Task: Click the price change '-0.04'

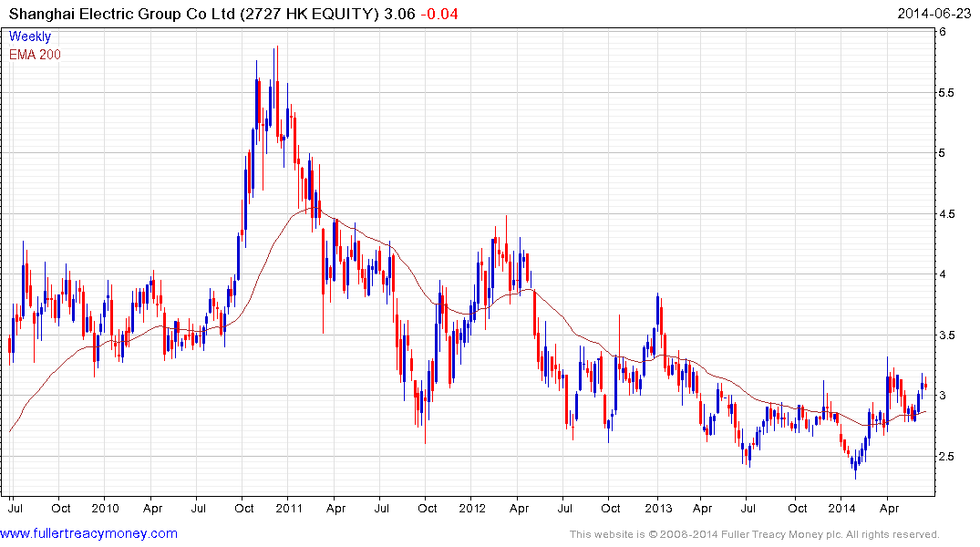Action: [x=438, y=14]
